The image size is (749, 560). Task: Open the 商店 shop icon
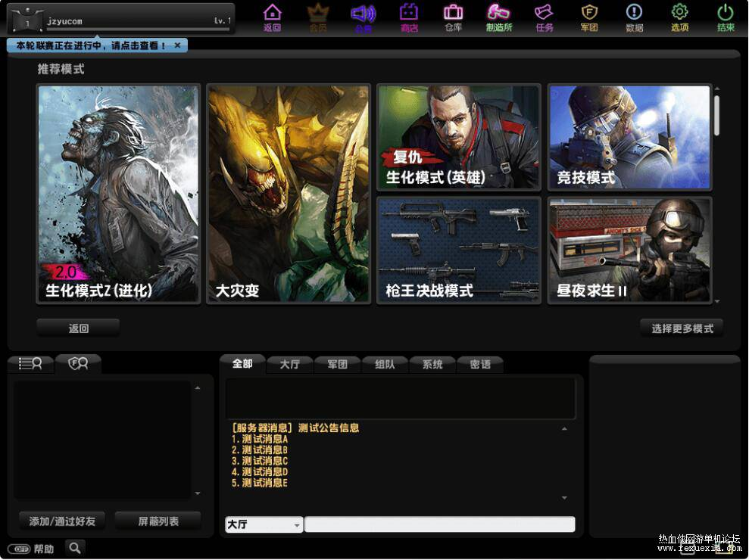pos(409,17)
